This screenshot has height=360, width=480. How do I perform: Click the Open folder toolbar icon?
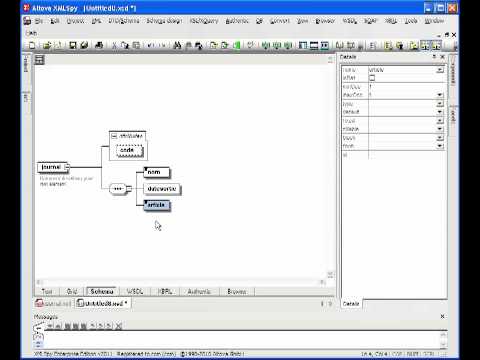coord(47,45)
